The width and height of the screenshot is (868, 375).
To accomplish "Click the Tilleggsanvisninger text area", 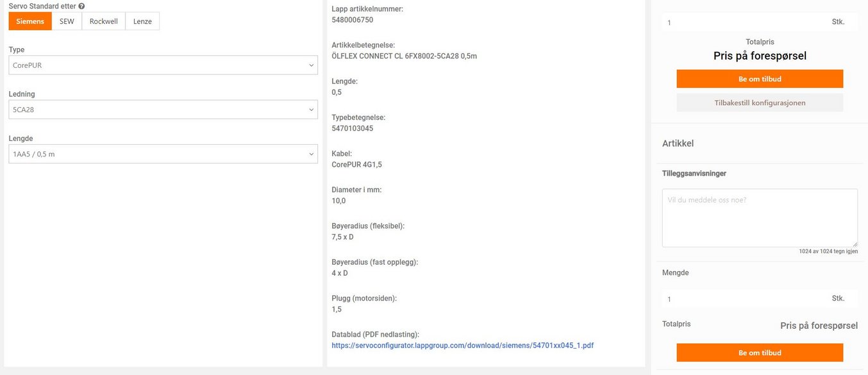I will coord(760,217).
